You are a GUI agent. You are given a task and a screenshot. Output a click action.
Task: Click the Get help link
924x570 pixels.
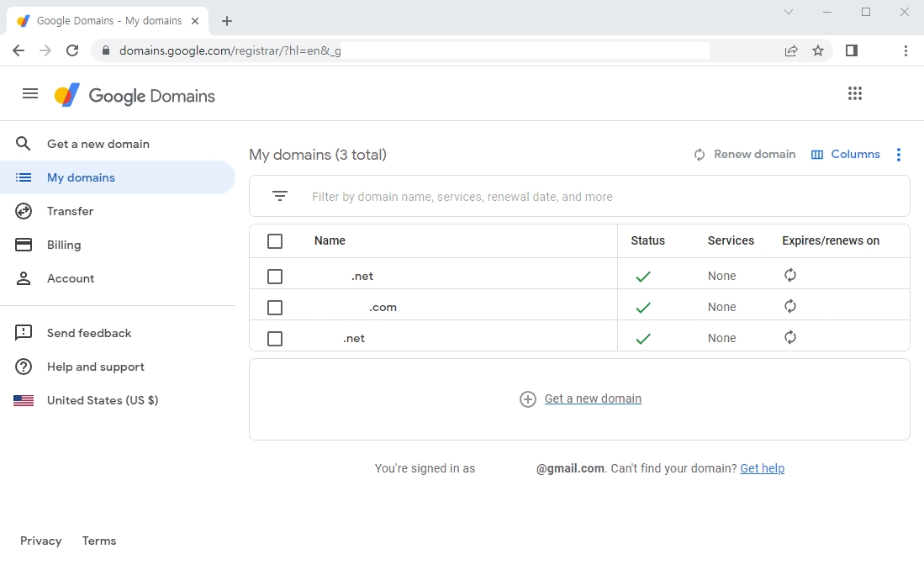[762, 468]
